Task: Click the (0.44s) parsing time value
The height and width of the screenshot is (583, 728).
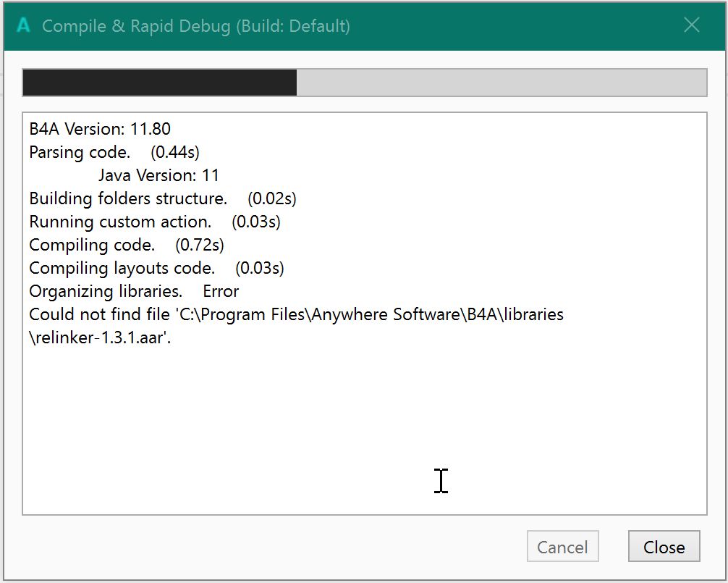Action: pos(174,153)
